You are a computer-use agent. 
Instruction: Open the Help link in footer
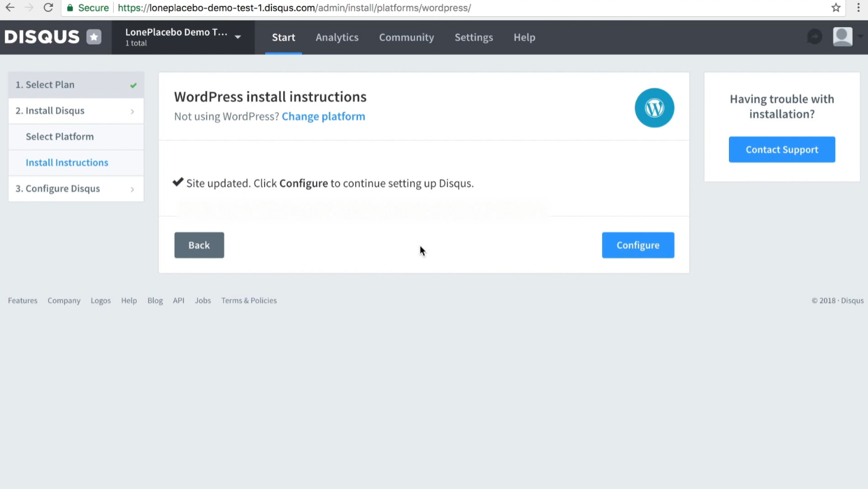(129, 301)
